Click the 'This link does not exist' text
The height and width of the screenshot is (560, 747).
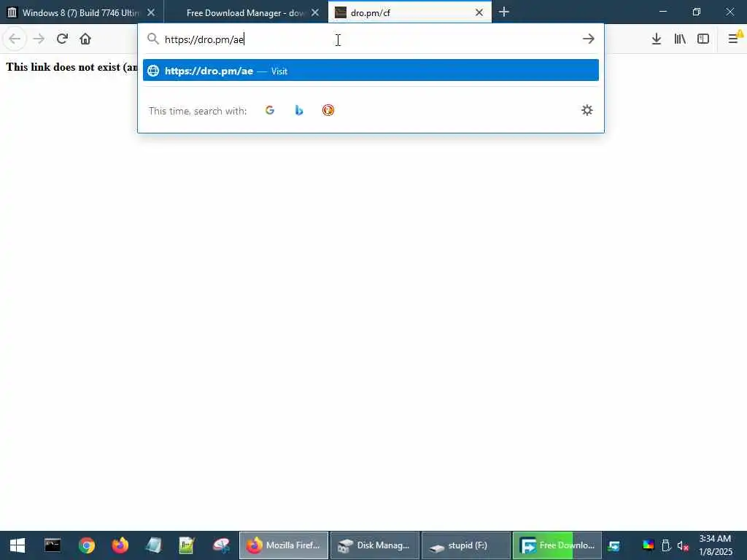71,67
